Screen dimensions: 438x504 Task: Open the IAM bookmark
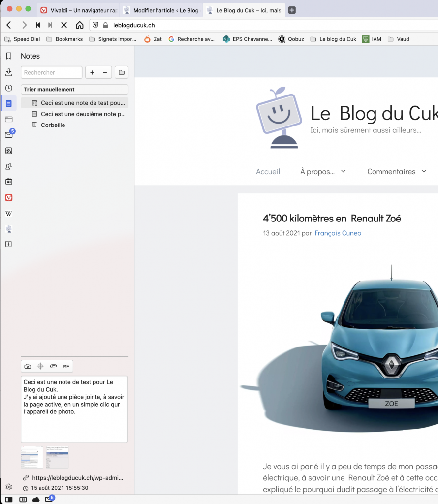point(372,39)
